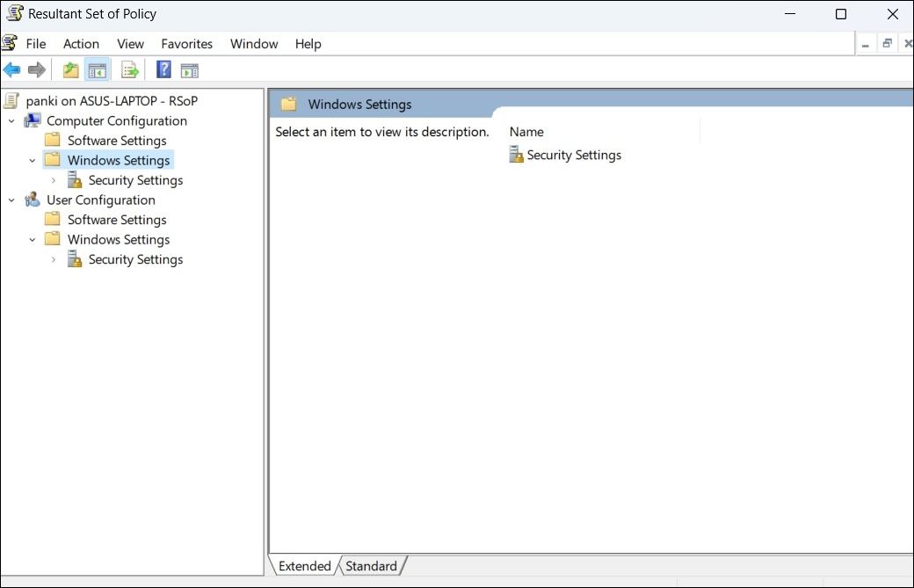Switch to the Extended tab
Screen dimensions: 914x588
tap(304, 566)
